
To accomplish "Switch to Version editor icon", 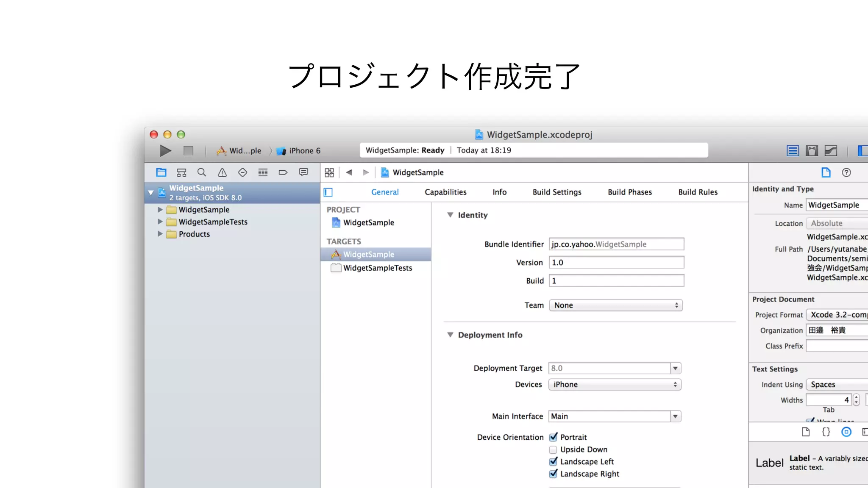I will click(831, 151).
